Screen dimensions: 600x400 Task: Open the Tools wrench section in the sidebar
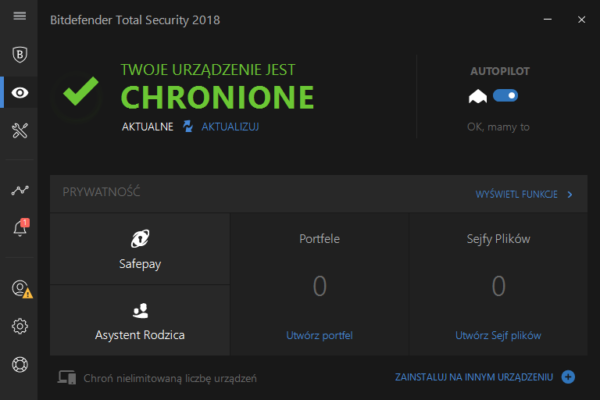(x=20, y=131)
